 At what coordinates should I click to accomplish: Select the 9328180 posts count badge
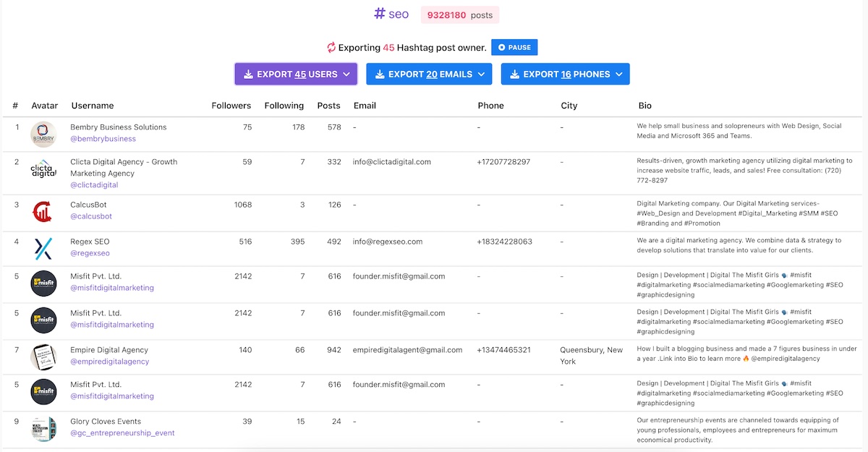pos(460,14)
